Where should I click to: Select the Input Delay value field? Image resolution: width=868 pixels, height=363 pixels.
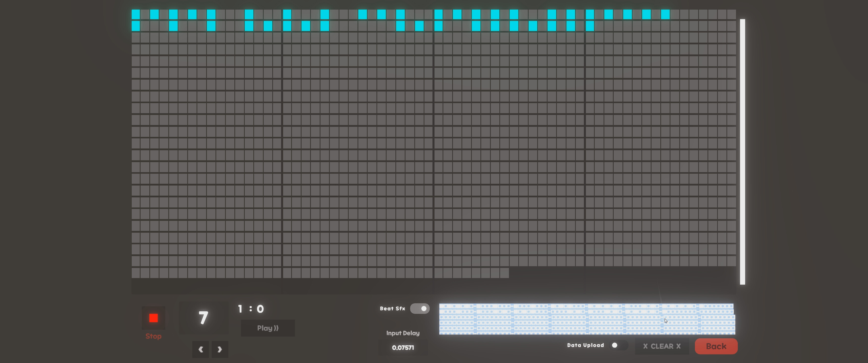(403, 348)
